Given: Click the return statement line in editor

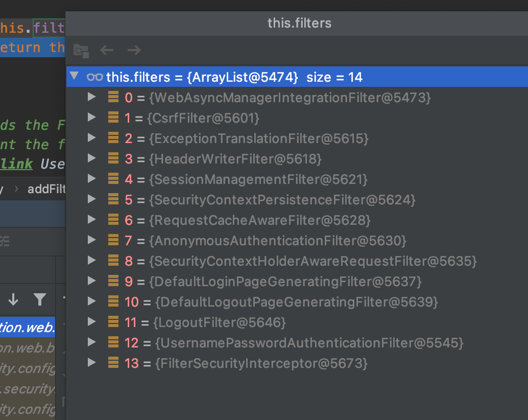Looking at the screenshot, I should [33, 48].
